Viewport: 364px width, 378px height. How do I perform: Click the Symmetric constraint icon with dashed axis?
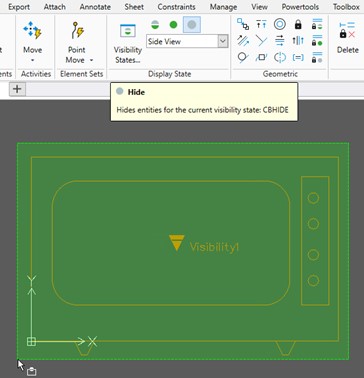[280, 57]
